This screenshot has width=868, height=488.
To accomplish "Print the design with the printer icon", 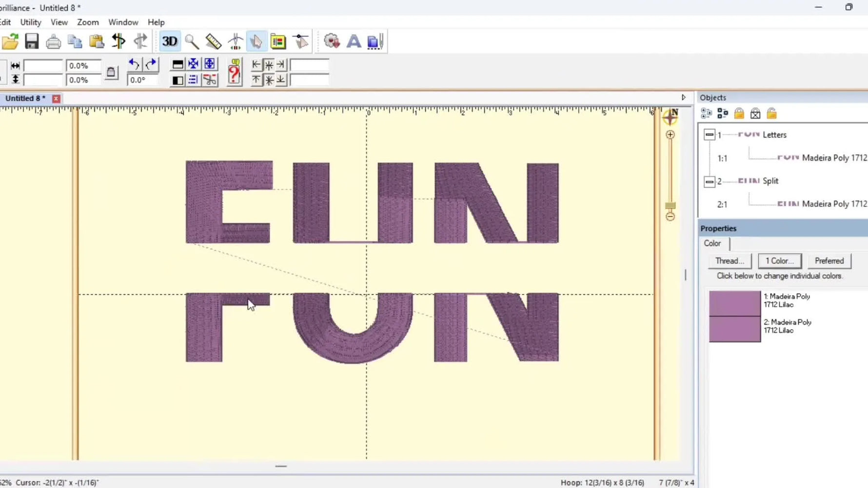I will point(54,42).
